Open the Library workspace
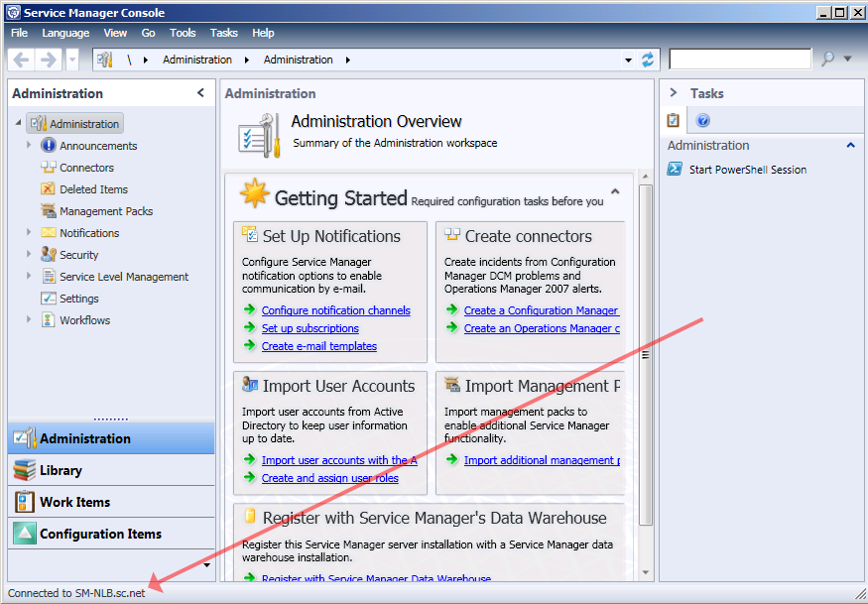Viewport: 868px width, 604px height. point(61,470)
